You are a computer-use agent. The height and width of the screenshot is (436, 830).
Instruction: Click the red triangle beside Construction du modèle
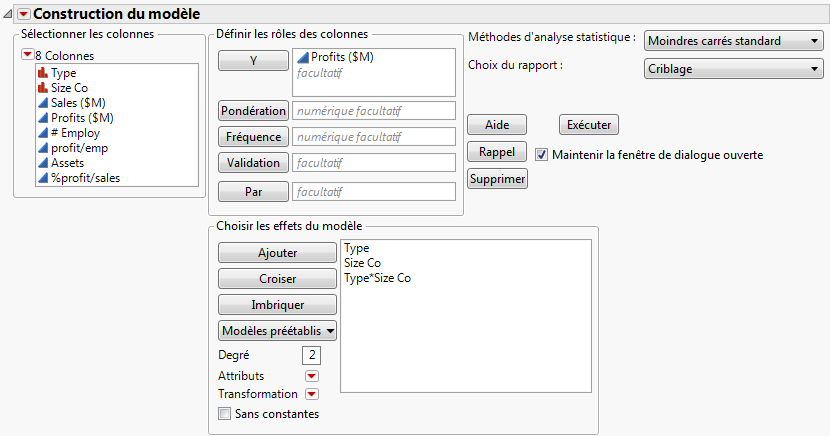24,14
